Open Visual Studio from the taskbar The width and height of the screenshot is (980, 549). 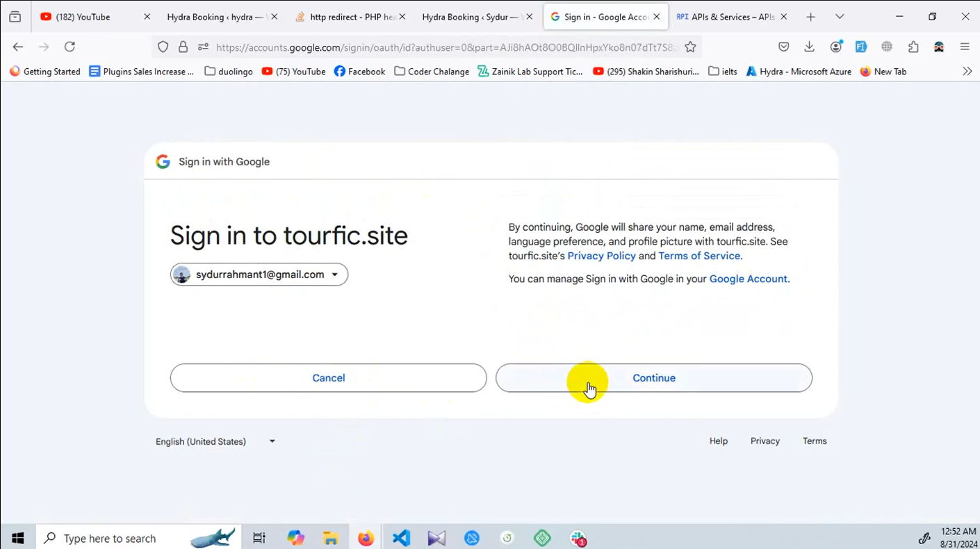point(436,538)
